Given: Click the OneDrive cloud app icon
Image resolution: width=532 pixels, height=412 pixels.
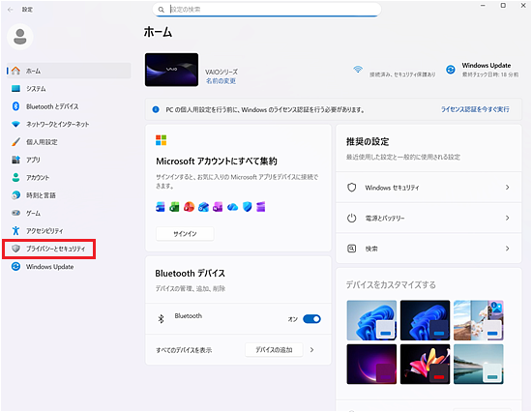Looking at the screenshot, I should [x=232, y=207].
